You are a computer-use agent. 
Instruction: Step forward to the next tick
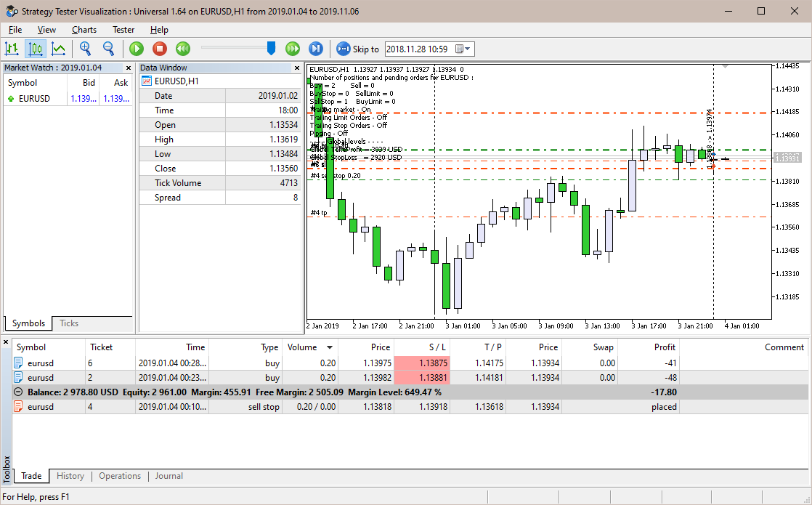click(315, 49)
